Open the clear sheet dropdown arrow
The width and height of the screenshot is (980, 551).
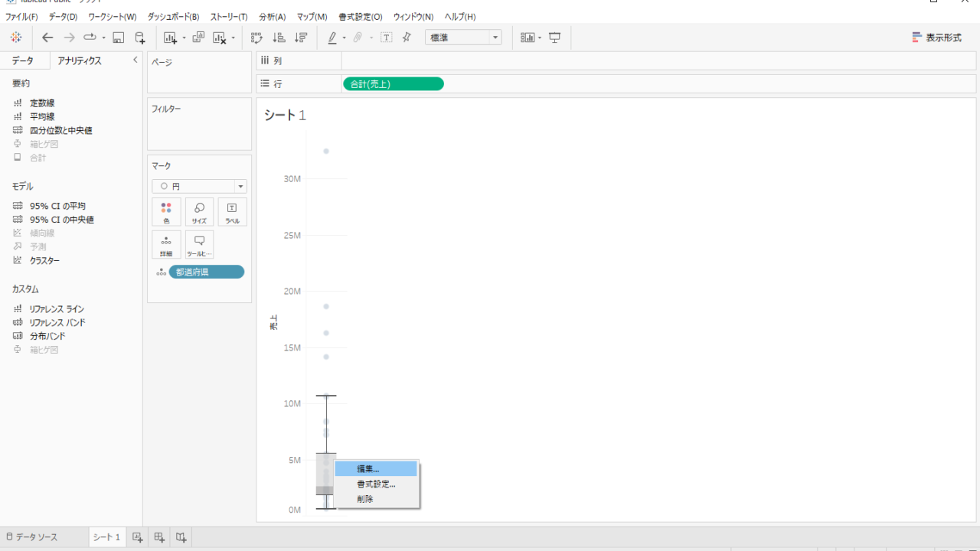234,37
